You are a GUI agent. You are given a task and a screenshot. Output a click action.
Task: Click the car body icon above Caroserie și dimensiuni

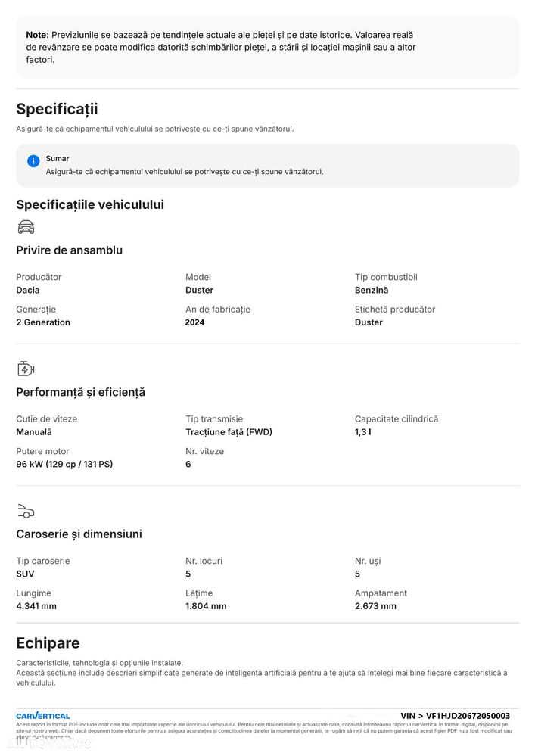(26, 511)
